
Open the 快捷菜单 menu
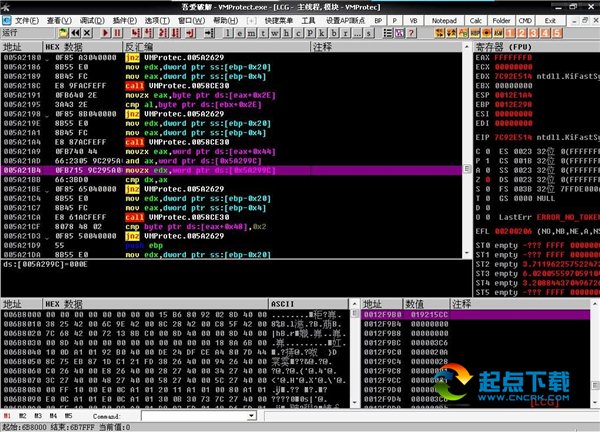pos(279,20)
